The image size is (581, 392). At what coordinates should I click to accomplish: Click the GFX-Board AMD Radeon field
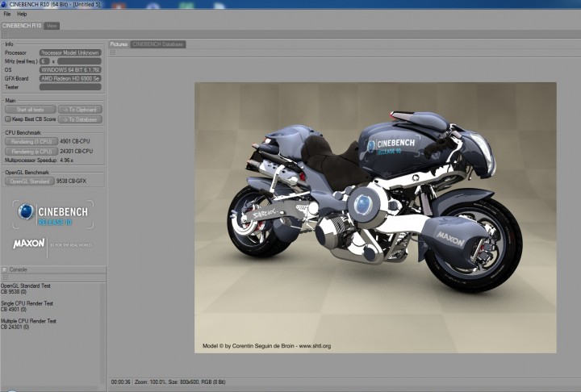pos(70,78)
